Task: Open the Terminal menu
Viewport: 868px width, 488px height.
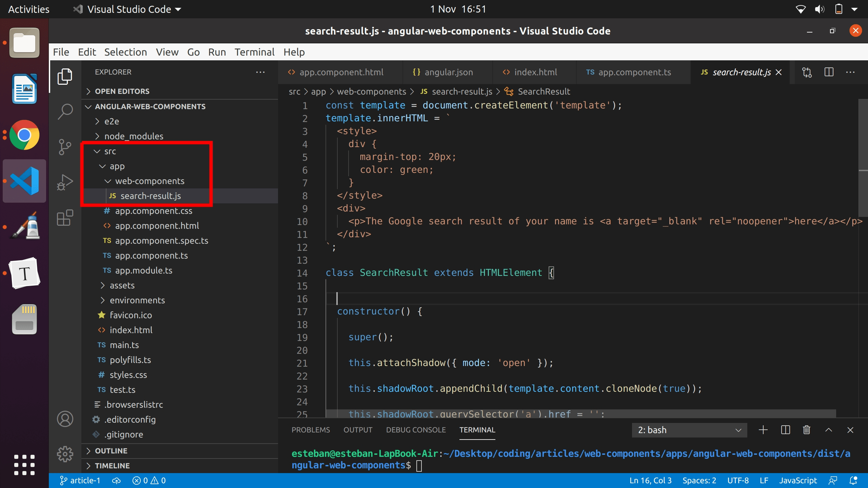Action: point(254,52)
